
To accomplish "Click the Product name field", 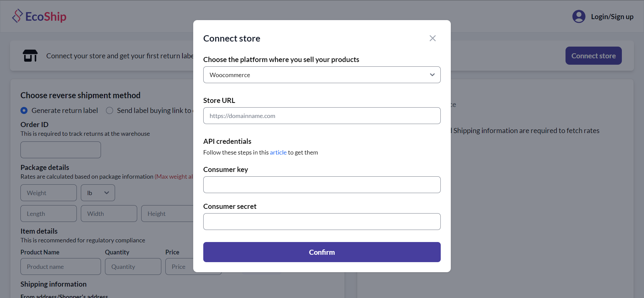I will [61, 266].
